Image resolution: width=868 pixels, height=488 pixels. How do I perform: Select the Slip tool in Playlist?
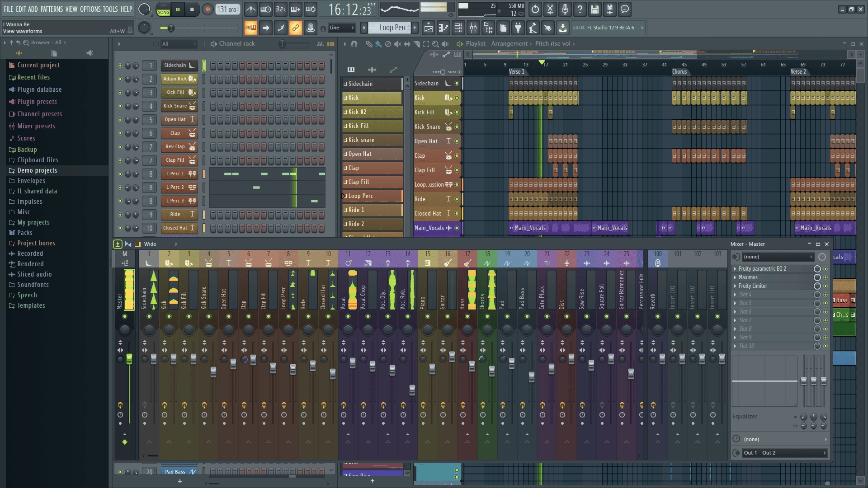click(x=407, y=44)
